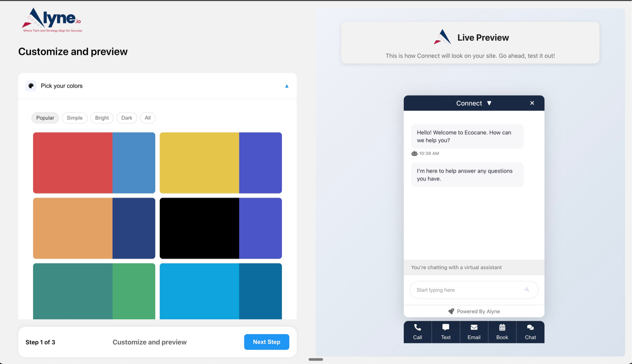Choose the yellow and indigo color scheme
Screen dimensions: 632x364
(x=221, y=163)
